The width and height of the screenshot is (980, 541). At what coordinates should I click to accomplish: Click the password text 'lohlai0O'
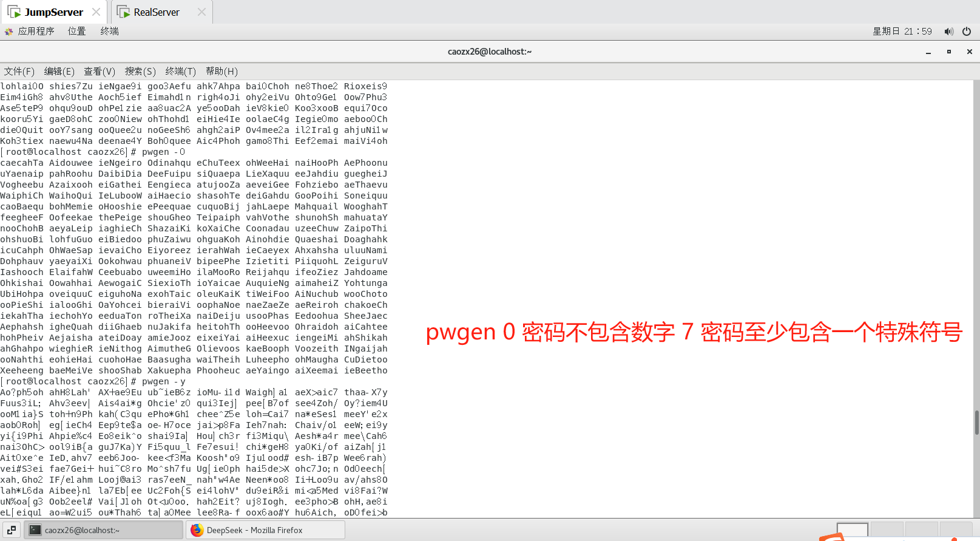click(22, 86)
